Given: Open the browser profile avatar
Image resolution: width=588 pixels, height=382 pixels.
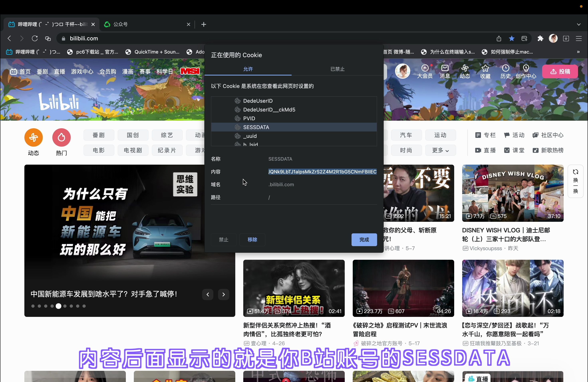Looking at the screenshot, I should 553,39.
